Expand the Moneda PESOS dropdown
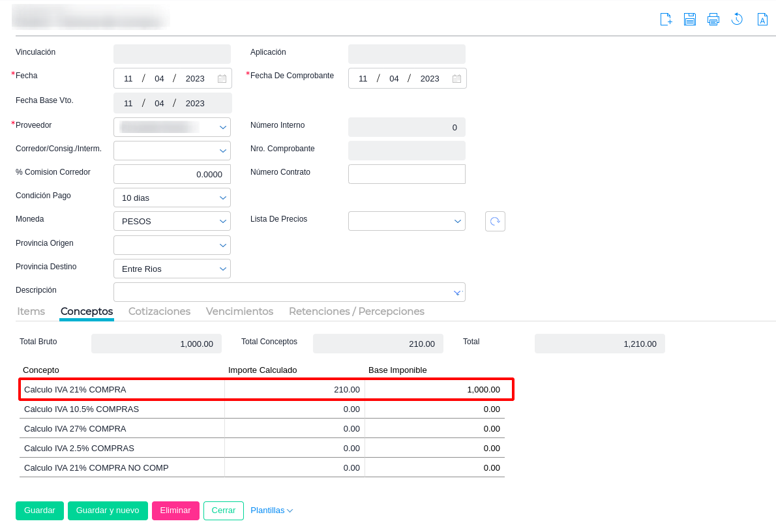The height and width of the screenshot is (532, 776). (223, 221)
